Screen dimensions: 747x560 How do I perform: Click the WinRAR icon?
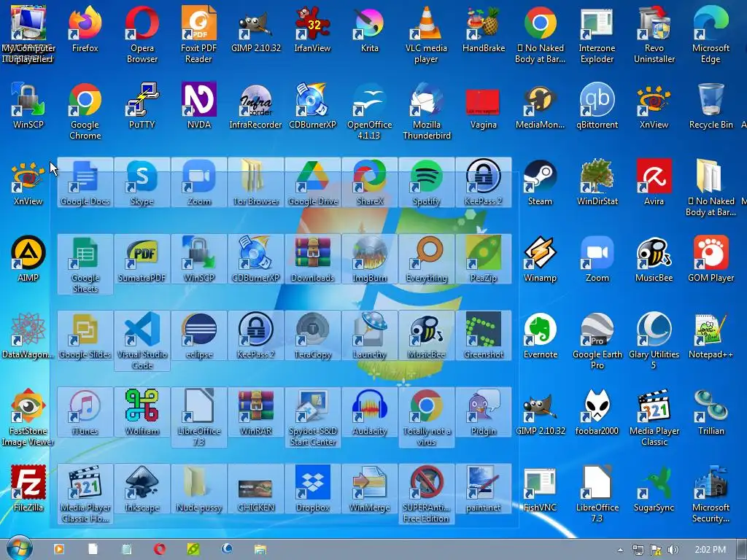[x=256, y=413]
